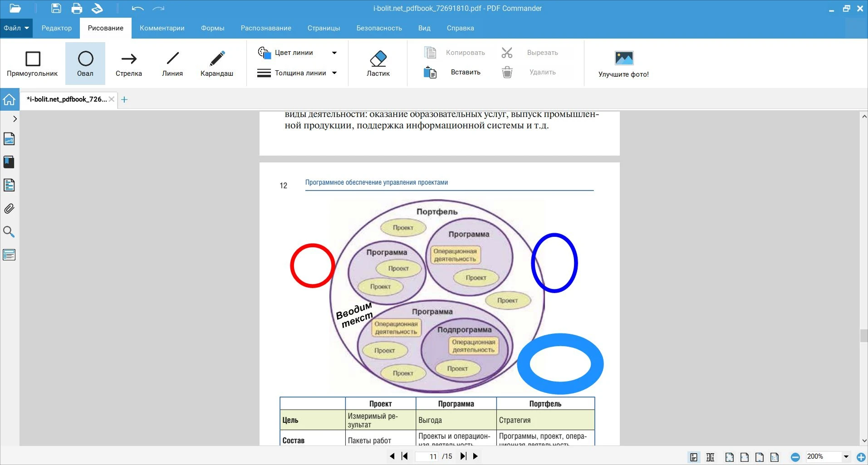Select the Arrow drawing tool
The image size is (868, 465).
[128, 64]
